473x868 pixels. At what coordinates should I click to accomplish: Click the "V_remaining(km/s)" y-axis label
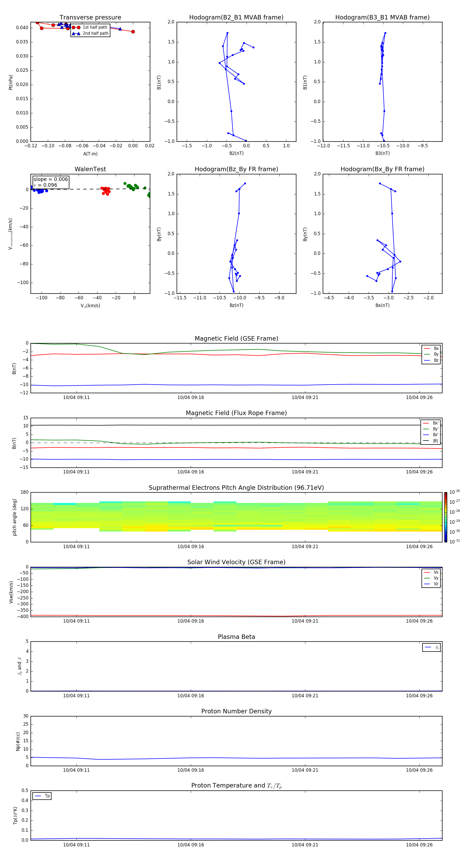point(11,234)
